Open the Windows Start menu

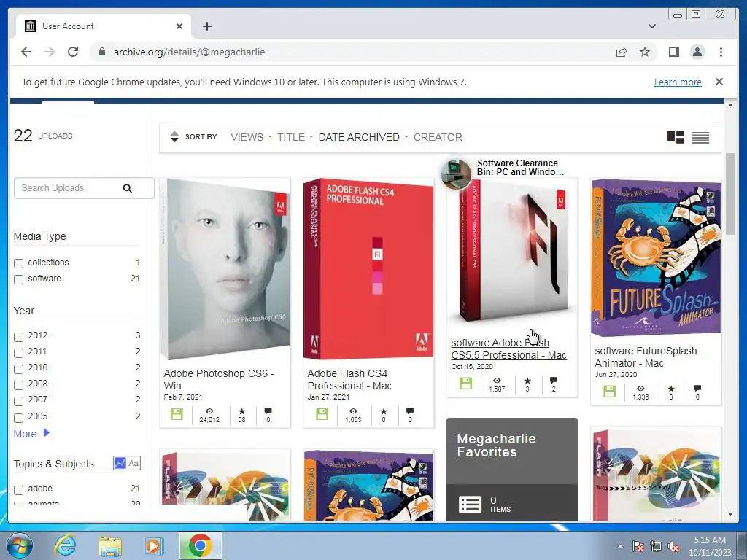pyautogui.click(x=19, y=545)
